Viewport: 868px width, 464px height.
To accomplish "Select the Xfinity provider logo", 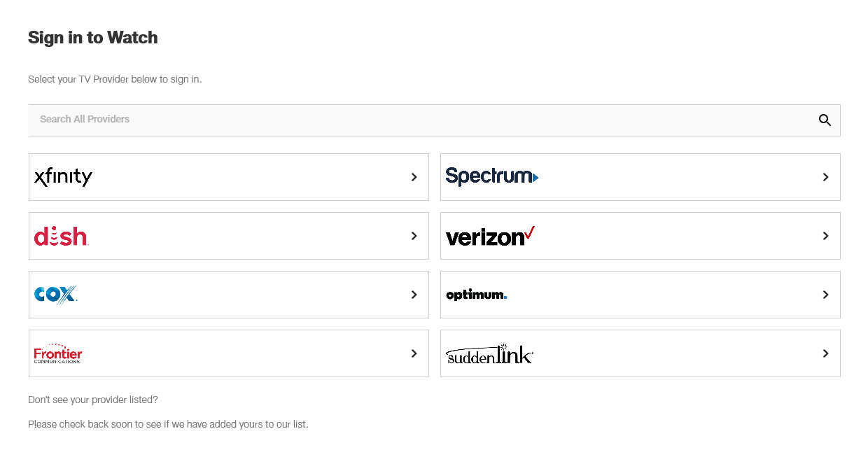I will click(x=63, y=177).
